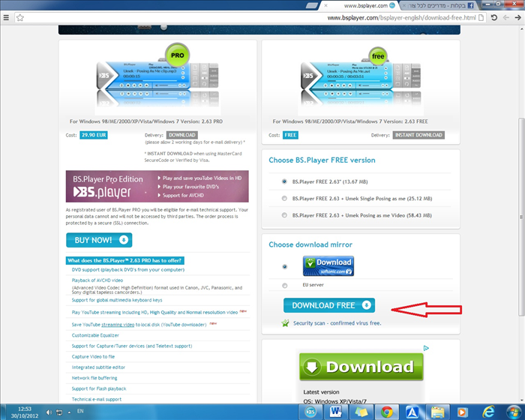
Task: Click 'Network file buffering' link
Action: point(94,378)
